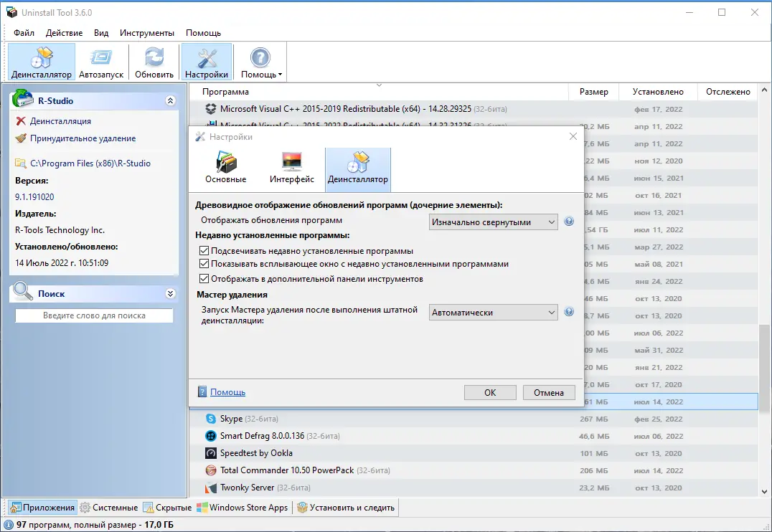772x532 pixels.
Task: Confirm settings with OK button
Action: point(490,392)
